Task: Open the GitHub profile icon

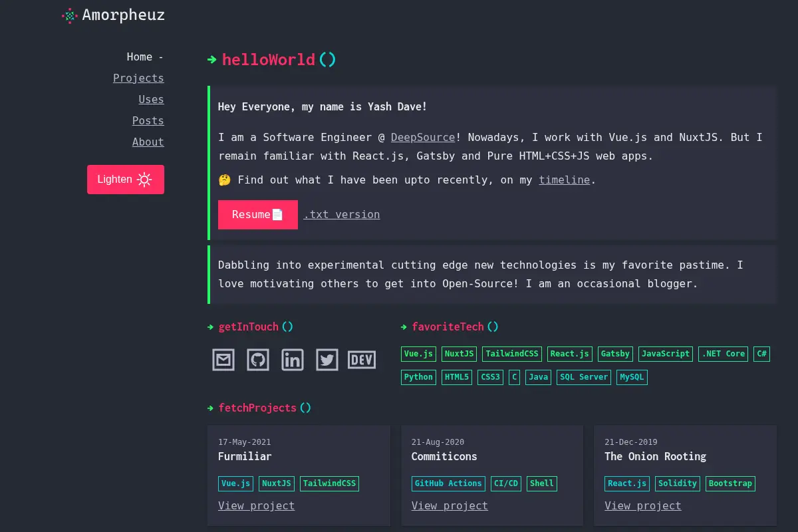Action: [x=258, y=360]
